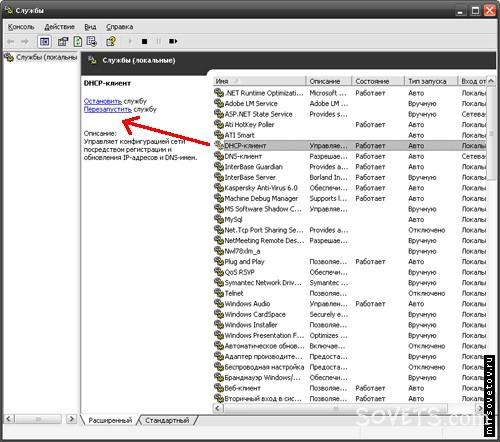
Task: Click the InterBase Guardian service icon
Action: pos(219,167)
